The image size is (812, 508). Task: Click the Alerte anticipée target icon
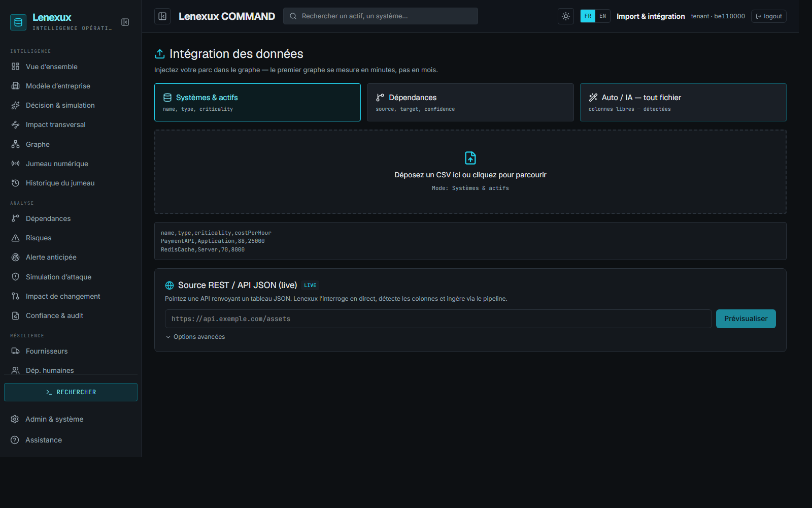15,257
